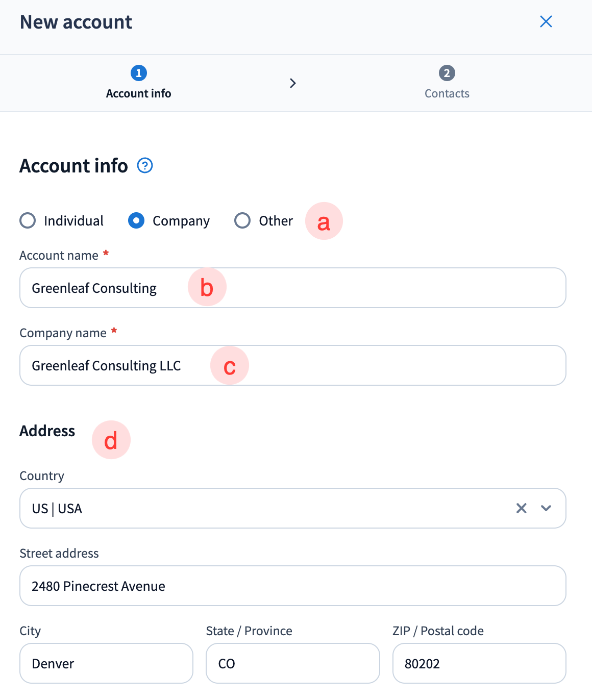This screenshot has height=700, width=592.
Task: Click the Street address field
Action: coord(292,586)
